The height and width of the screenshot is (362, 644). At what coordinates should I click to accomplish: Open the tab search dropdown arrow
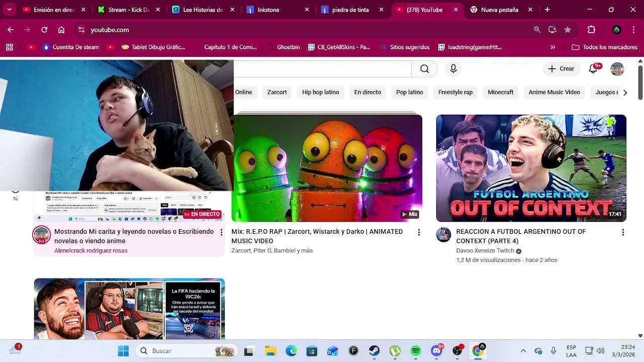pyautogui.click(x=9, y=10)
